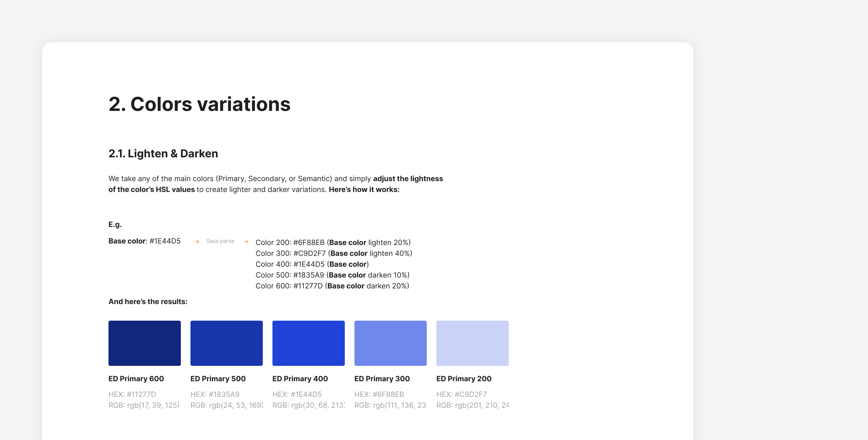Click the 'Base color: #1E44D5' text
This screenshot has width=868, height=440.
tap(145, 241)
